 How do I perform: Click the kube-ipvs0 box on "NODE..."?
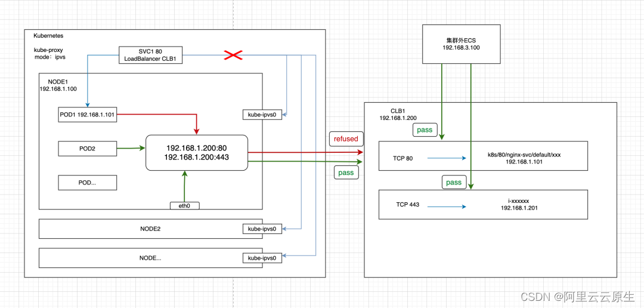click(262, 258)
